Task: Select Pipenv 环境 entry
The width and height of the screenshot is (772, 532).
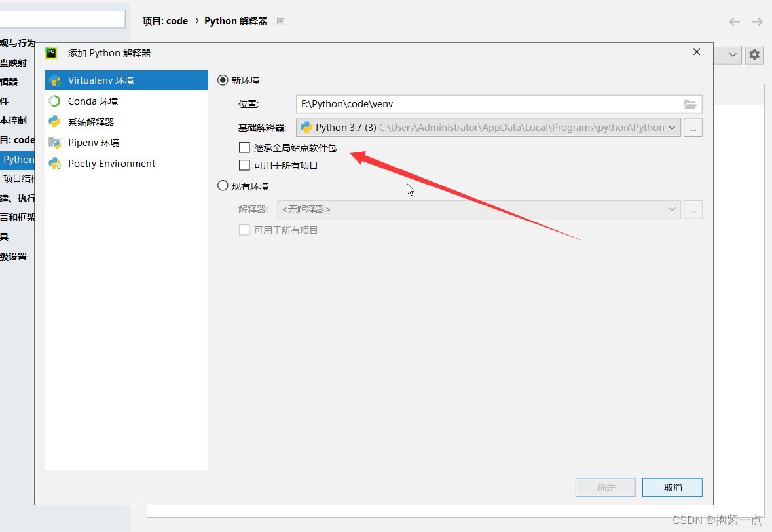Action: tap(126, 143)
